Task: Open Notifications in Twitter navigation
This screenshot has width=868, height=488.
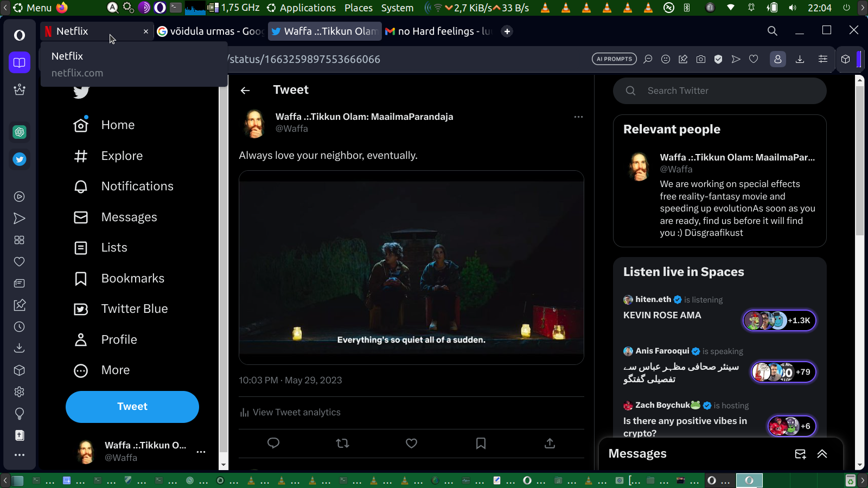Action: [x=124, y=187]
